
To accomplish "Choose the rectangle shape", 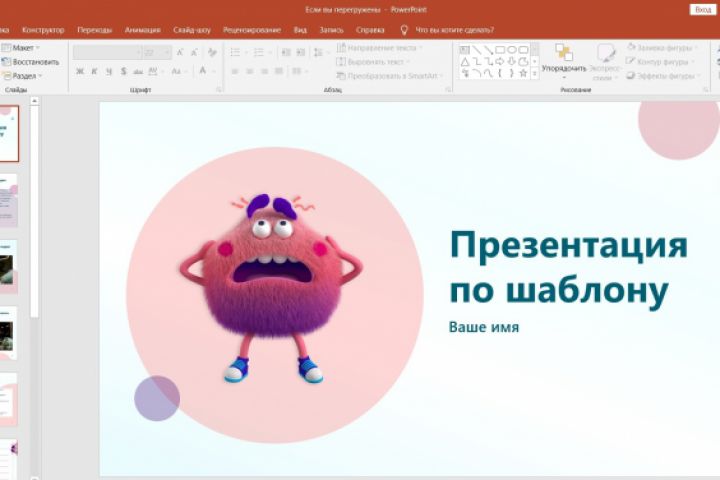I will pyautogui.click(x=500, y=50).
